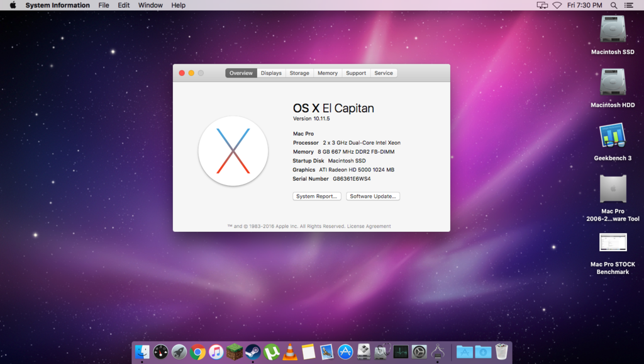Minimize the About This Mac window

[x=191, y=73]
